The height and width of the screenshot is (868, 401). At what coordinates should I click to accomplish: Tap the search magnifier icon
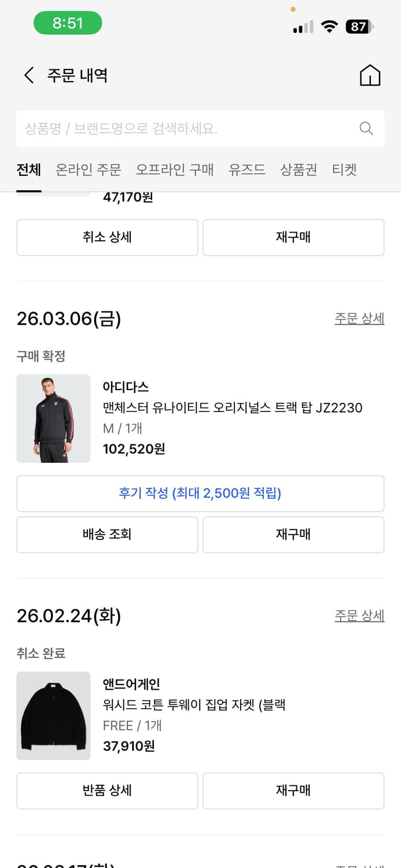point(366,128)
